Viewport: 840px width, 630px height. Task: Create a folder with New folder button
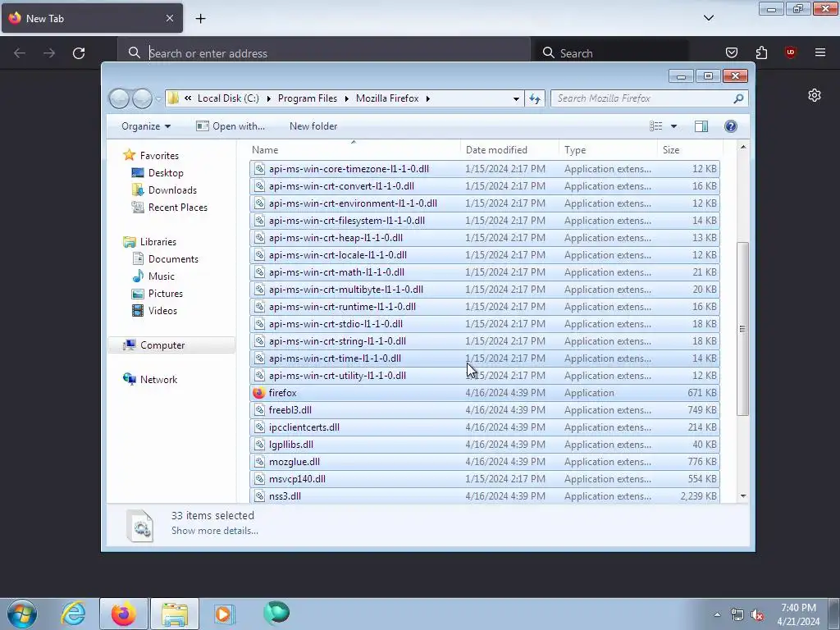click(x=313, y=126)
